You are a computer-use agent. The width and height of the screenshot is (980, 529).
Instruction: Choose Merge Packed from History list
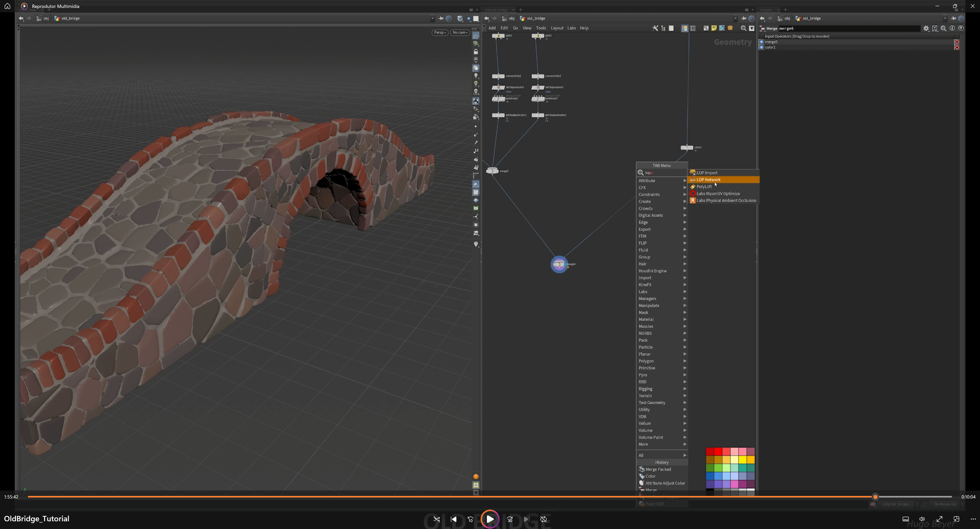click(x=658, y=469)
